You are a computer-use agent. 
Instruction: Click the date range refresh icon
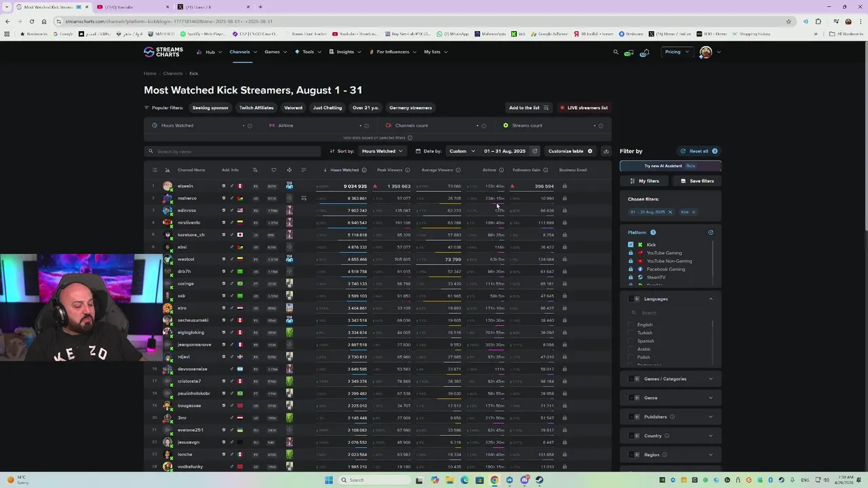click(534, 151)
